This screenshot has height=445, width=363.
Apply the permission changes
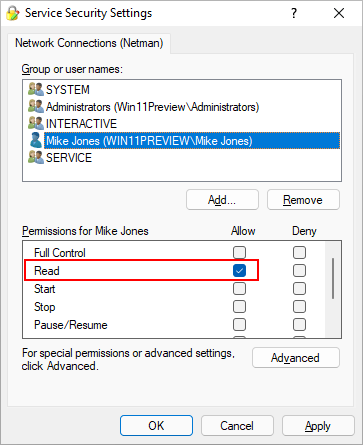pos(318,426)
